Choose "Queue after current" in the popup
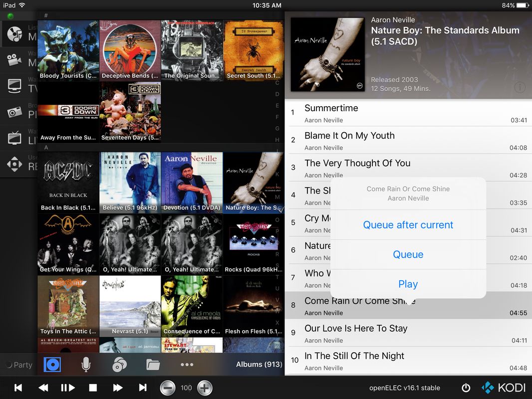 [408, 225]
